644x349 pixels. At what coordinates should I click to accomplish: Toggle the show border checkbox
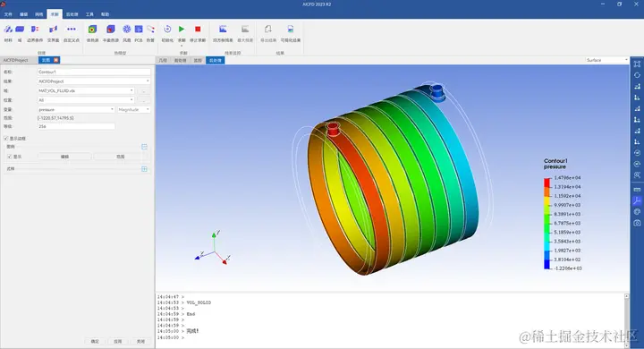coord(6,139)
